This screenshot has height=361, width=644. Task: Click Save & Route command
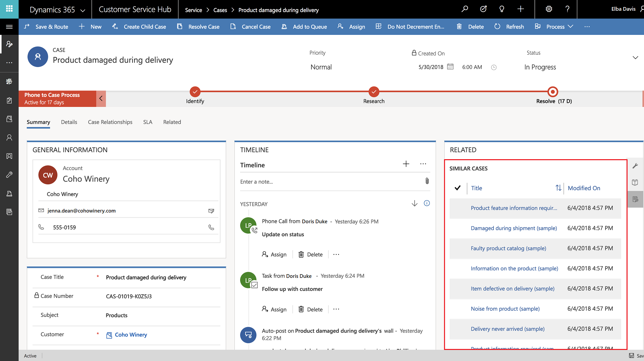coord(46,26)
